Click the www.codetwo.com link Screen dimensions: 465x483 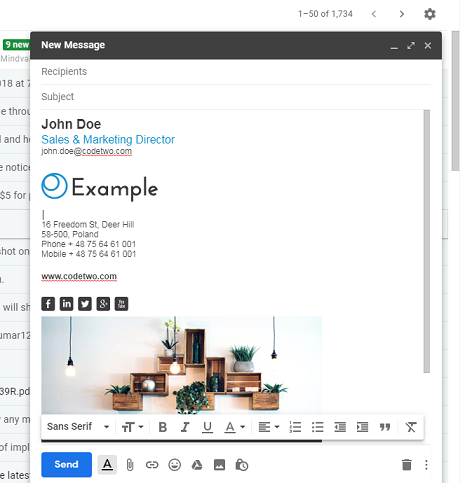click(79, 276)
